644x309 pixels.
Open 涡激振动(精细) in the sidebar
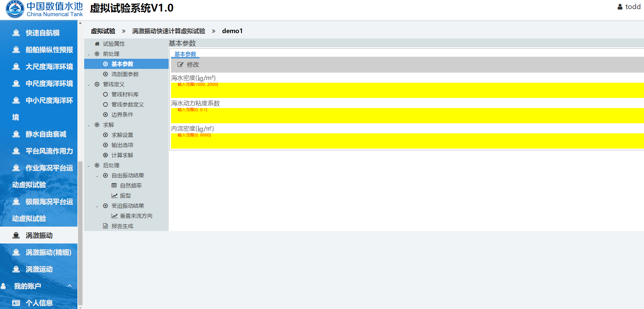(48, 252)
